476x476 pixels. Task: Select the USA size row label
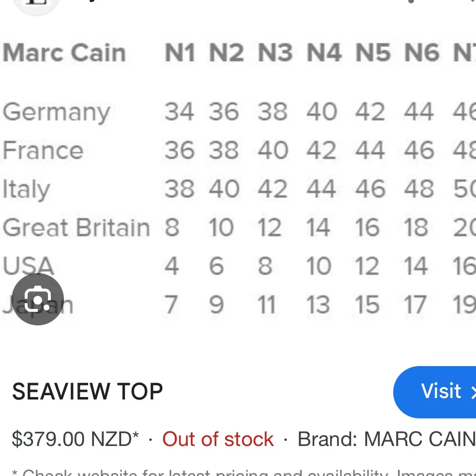(28, 265)
